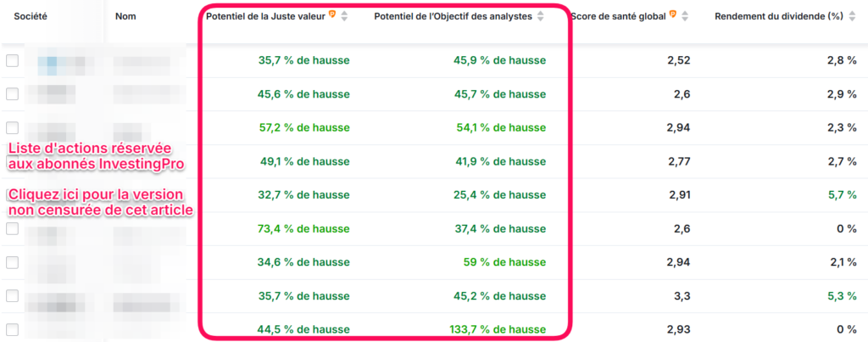Toggle sort arrows on Score de santé global
Image resolution: width=868 pixels, height=342 pixels.
684,16
